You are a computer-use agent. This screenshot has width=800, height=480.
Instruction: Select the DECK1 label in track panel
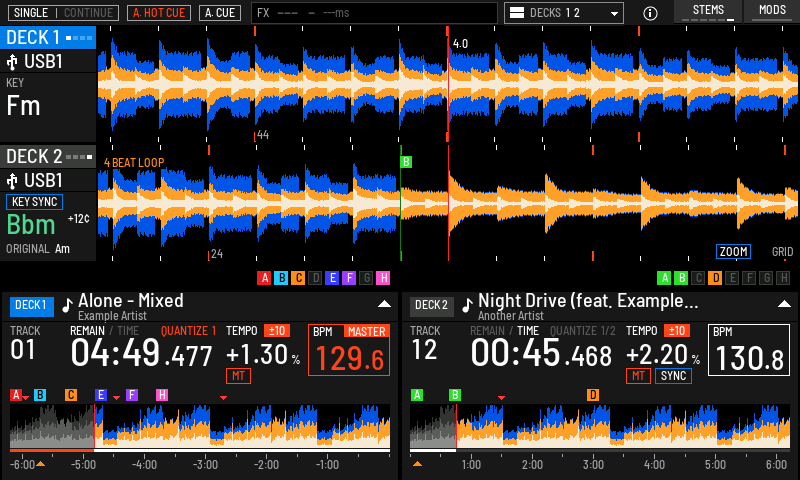[x=31, y=305]
